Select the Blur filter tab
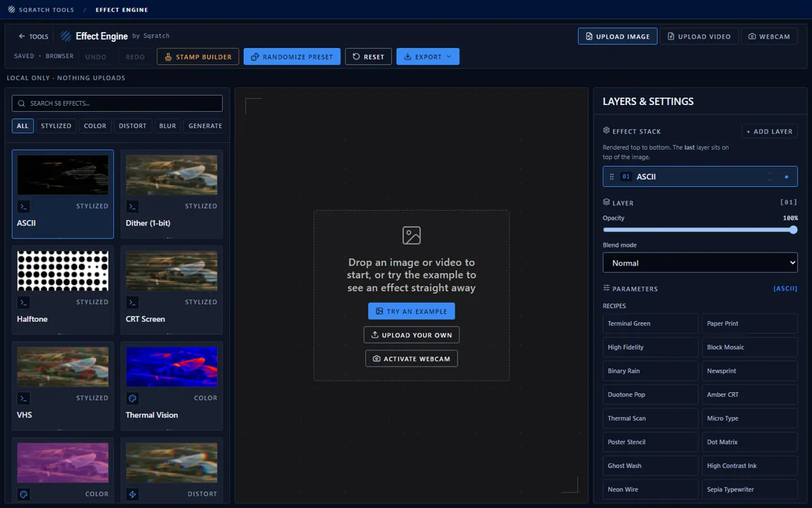812x508 pixels. point(168,126)
